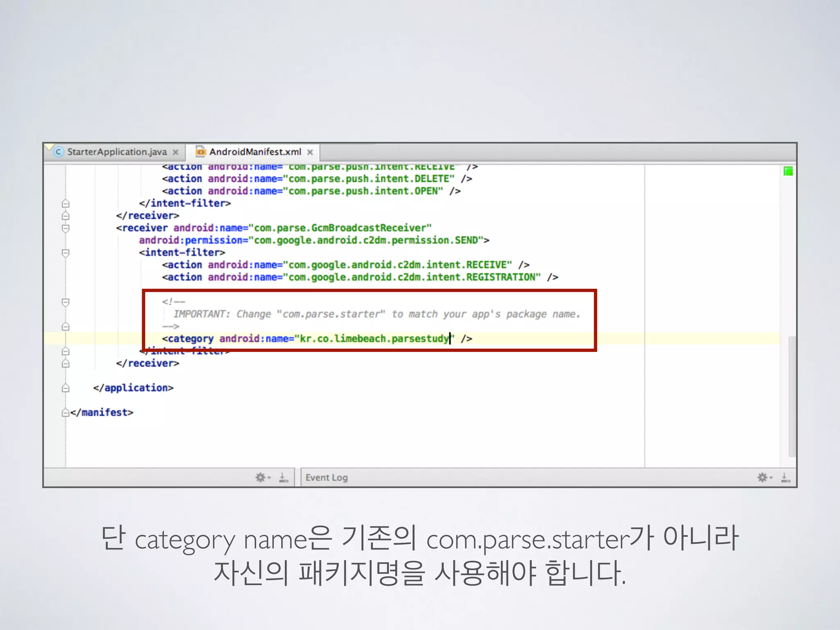Click fold marker at comment end -->
Image resolution: width=840 pixels, height=630 pixels.
coord(66,326)
